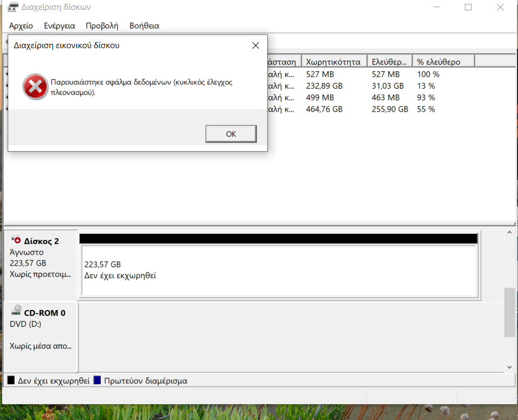Select the Δίσκος 2 uninitialized disk icon

16,240
